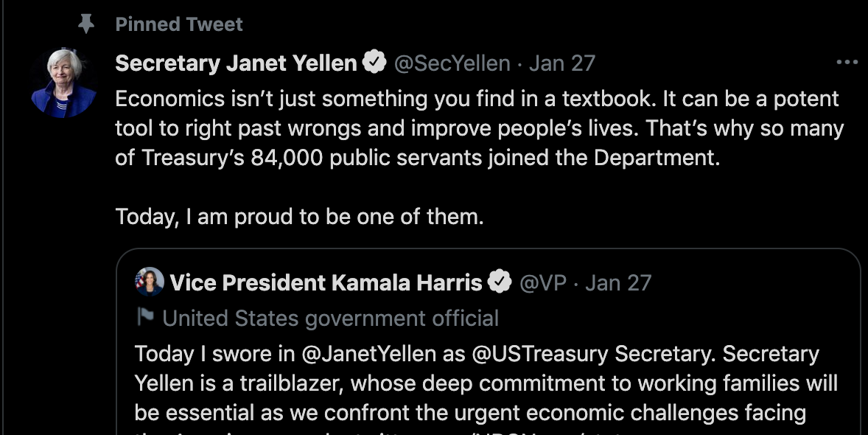Open the @JanetYellen mention in quoted tweet
The width and height of the screenshot is (868, 435).
[368, 354]
